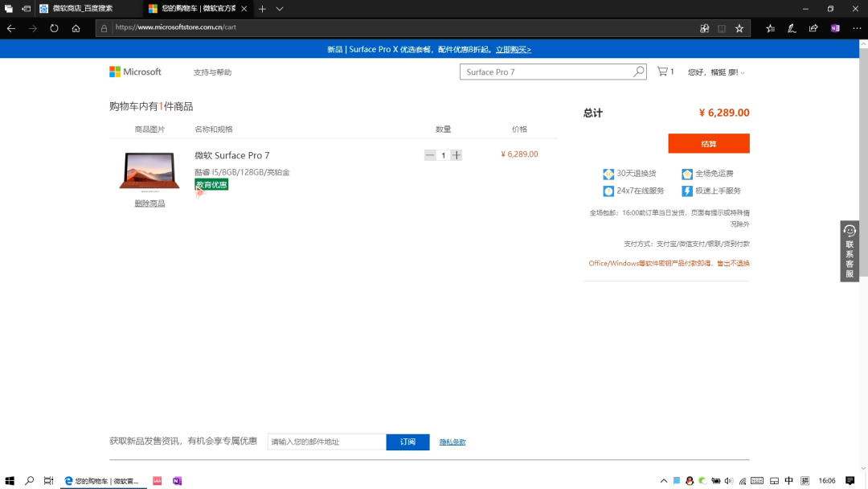The width and height of the screenshot is (868, 489).
Task: Open the shopping cart icon
Action: pos(662,72)
